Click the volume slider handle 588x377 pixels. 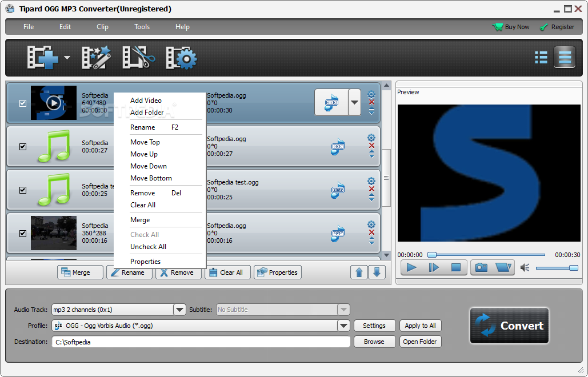coord(573,267)
